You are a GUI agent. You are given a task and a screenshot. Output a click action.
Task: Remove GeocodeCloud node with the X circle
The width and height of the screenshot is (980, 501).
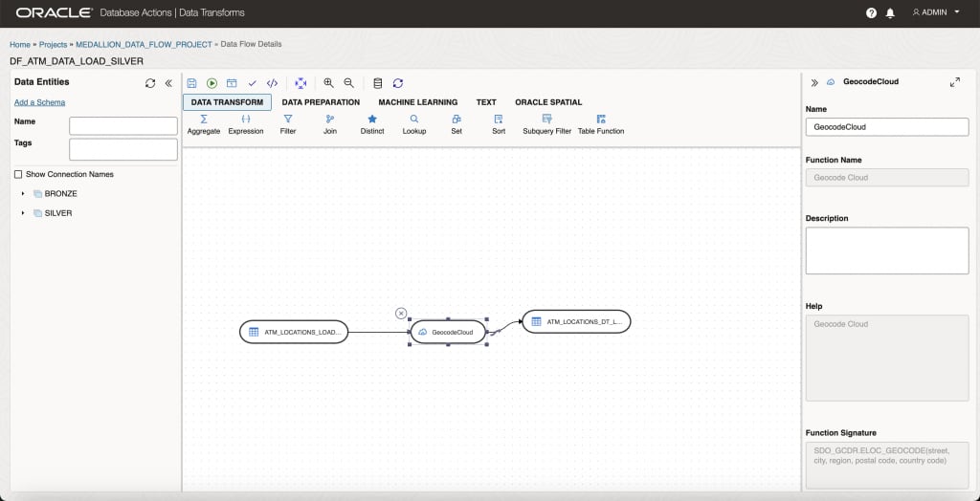[401, 314]
